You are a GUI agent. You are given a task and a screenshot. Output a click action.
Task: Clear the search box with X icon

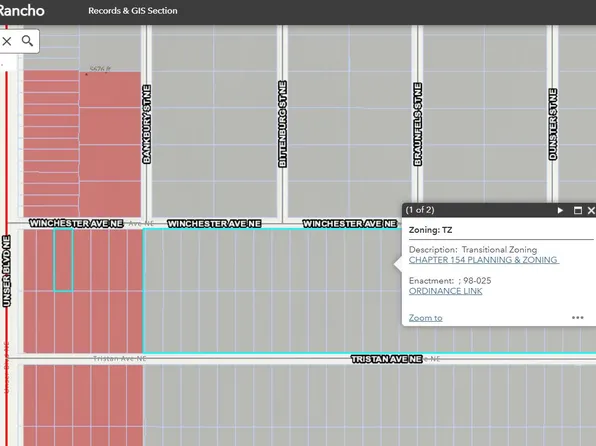6,41
